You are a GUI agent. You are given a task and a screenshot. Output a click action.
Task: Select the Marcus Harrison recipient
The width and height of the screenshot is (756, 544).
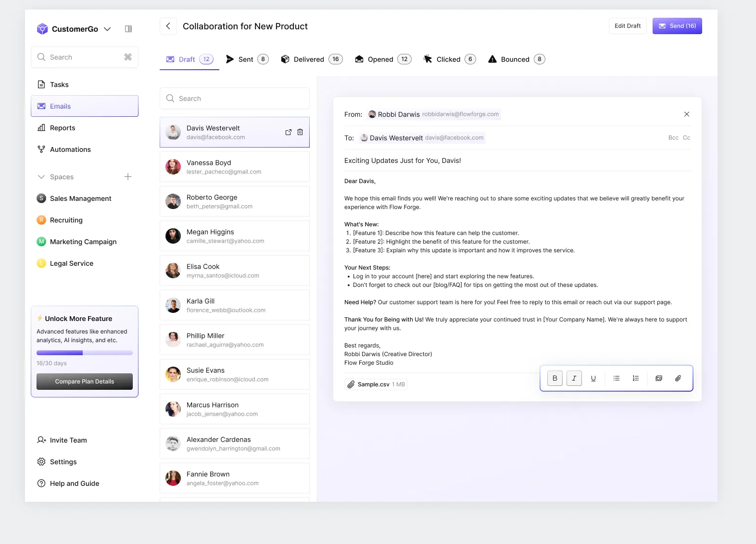click(x=235, y=409)
